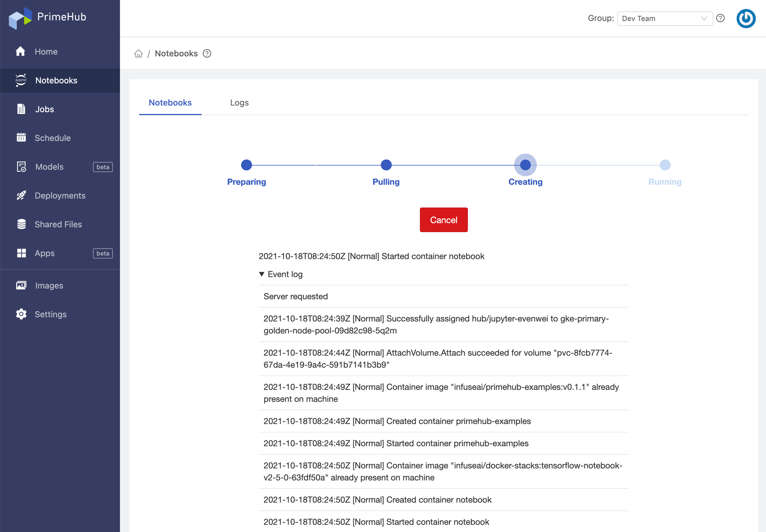Click the PrimeHub logo icon

click(20, 18)
